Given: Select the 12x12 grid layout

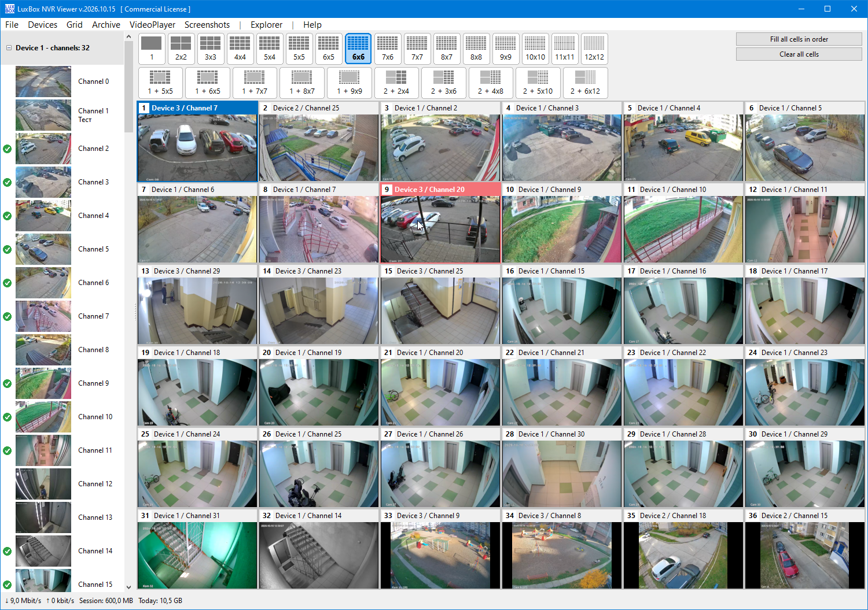Looking at the screenshot, I should [594, 49].
